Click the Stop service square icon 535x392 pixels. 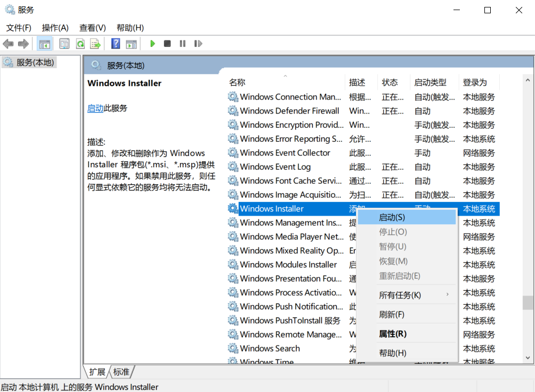[167, 44]
